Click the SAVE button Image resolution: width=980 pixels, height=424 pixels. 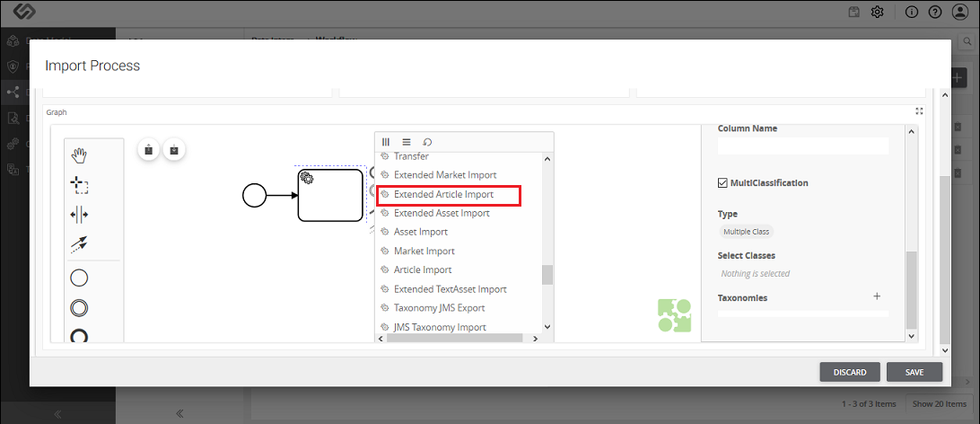(x=914, y=372)
